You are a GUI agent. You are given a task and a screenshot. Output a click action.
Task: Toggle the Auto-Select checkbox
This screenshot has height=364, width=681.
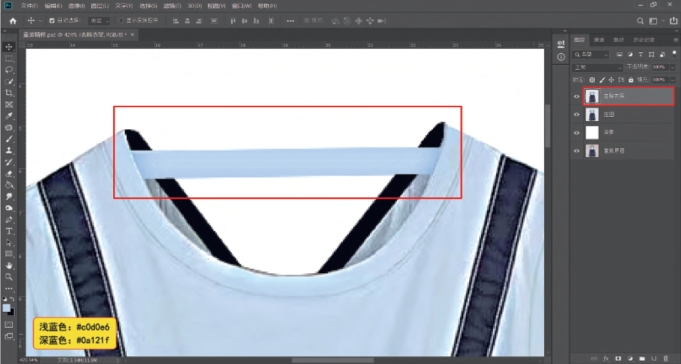[52, 21]
